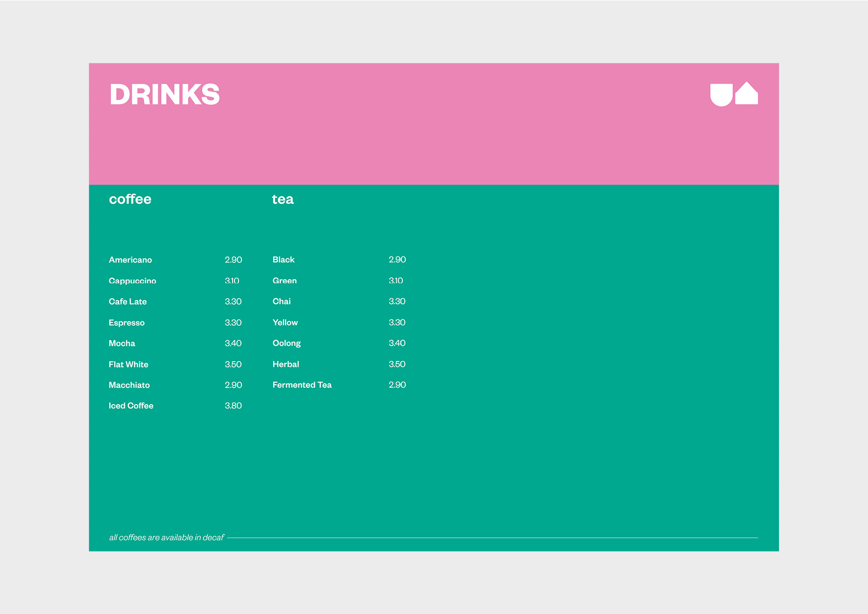
Task: Click the decaf availability footnote
Action: (166, 538)
